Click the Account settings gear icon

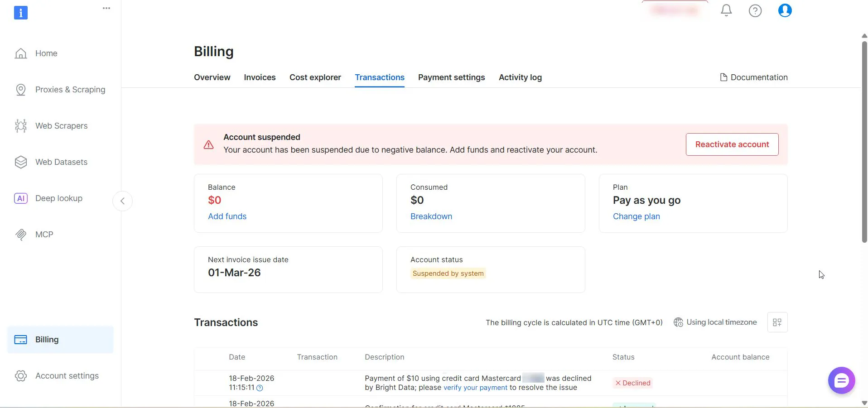(21, 376)
